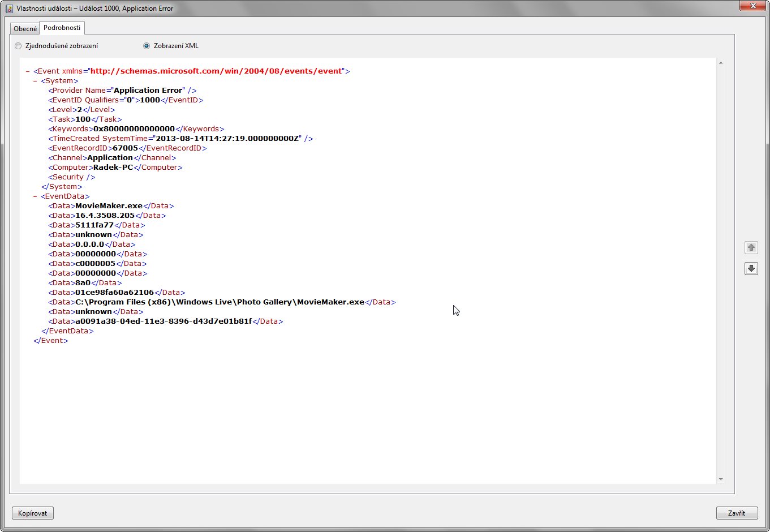This screenshot has width=770, height=532.
Task: Click the EventRecordID value 67005
Action: coord(125,148)
